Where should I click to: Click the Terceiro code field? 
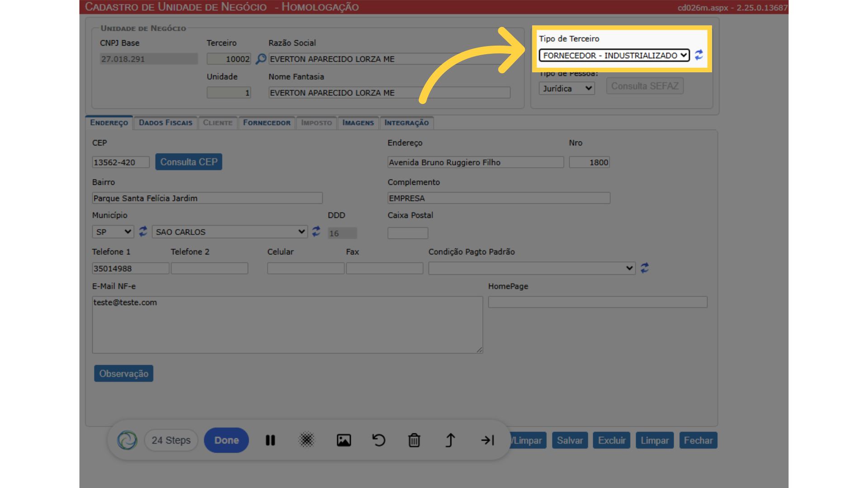[x=229, y=59]
